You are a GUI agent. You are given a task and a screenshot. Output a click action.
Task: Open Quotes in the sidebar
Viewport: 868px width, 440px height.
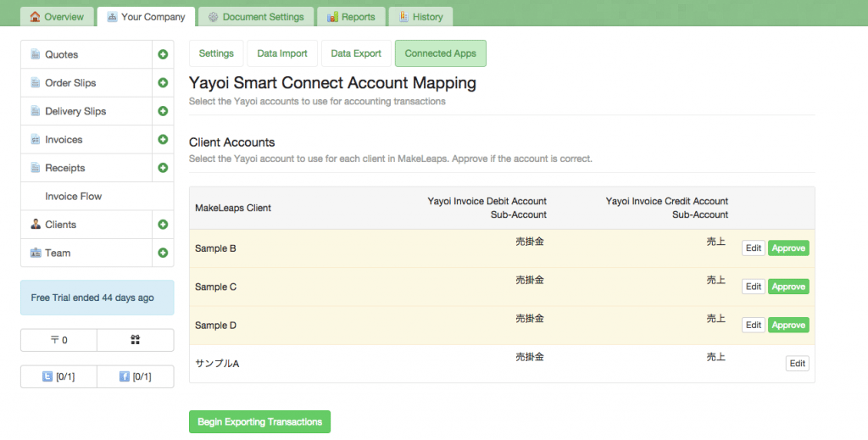coord(86,54)
